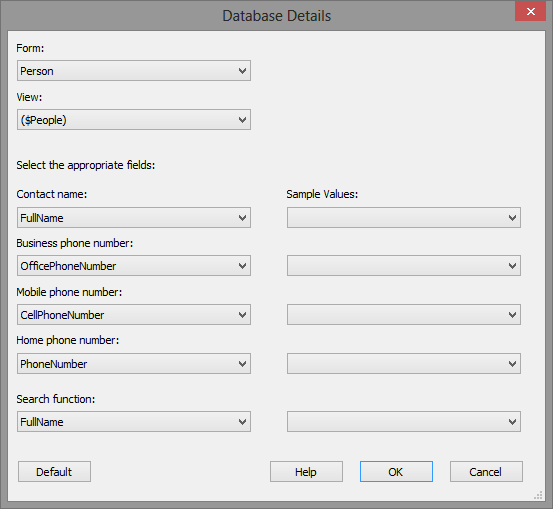Expand the Home phone PhoneNumber dropdown

[134, 364]
